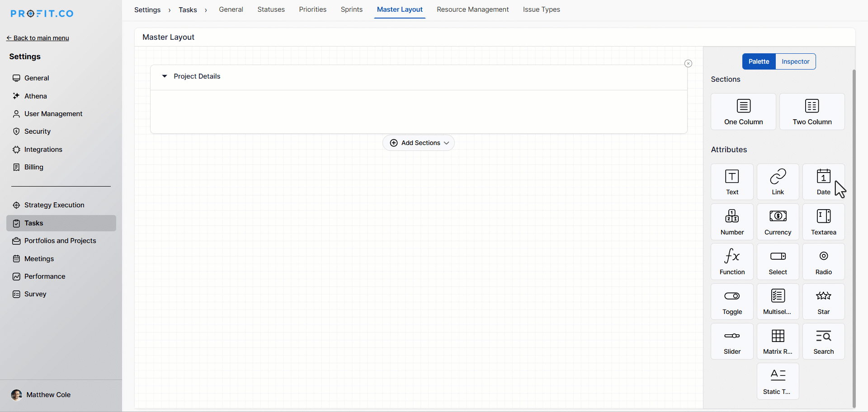Click the Star rating attribute
The width and height of the screenshot is (868, 412).
pos(823,301)
